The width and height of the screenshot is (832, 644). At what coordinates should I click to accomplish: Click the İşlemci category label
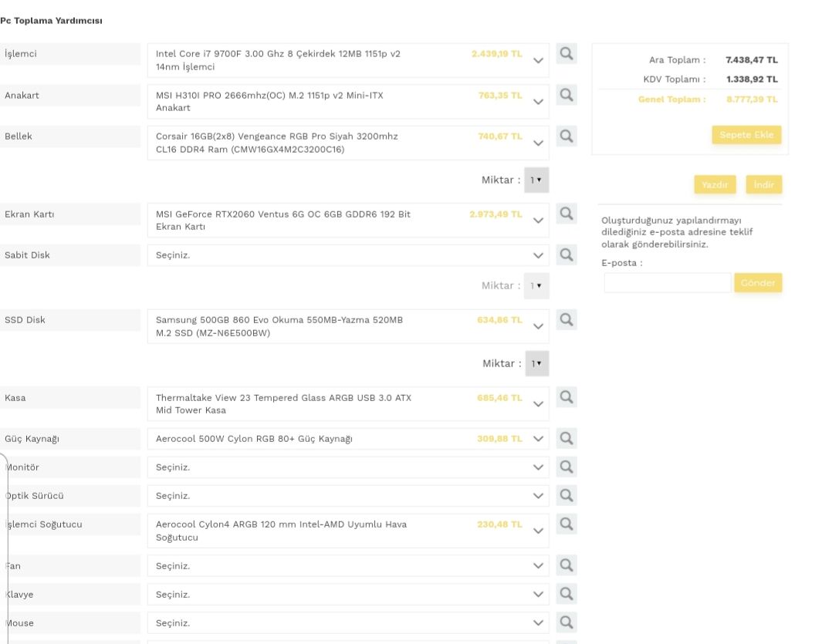21,54
